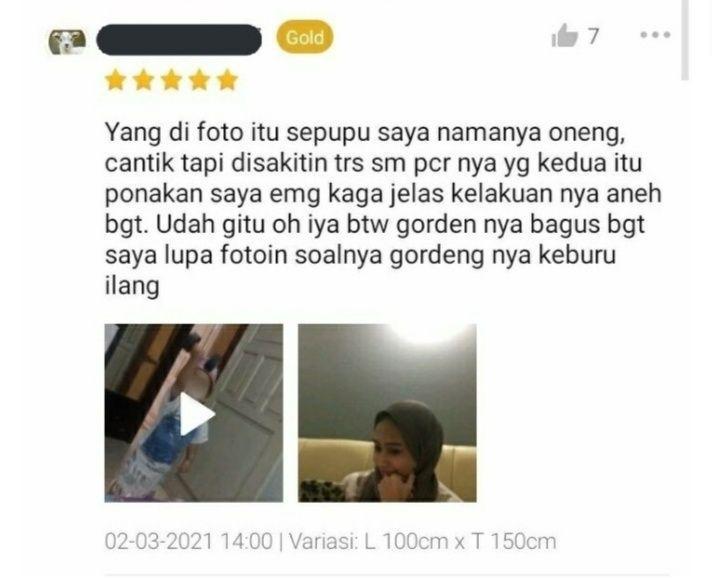The height and width of the screenshot is (580, 712).
Task: Click the thumbs-up like icon
Action: click(x=564, y=35)
